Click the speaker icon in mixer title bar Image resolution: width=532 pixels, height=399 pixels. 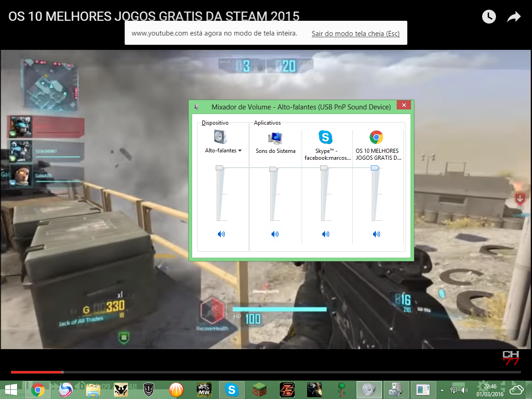point(196,107)
